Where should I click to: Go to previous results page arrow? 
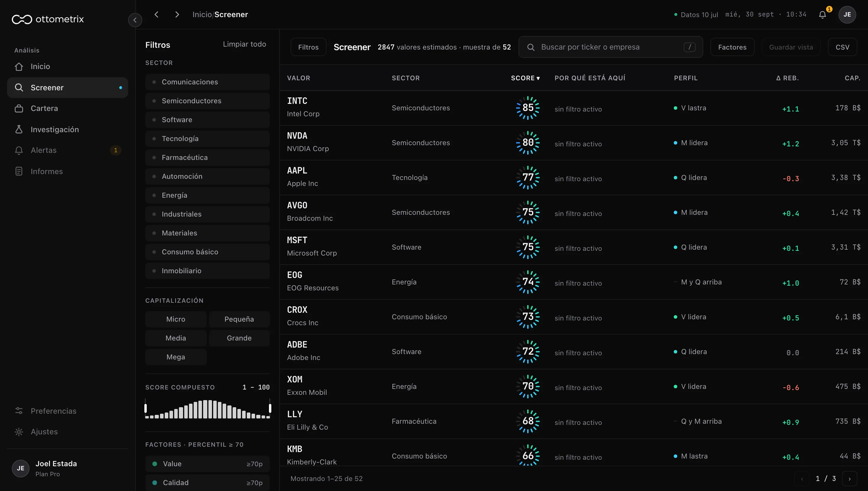tap(802, 479)
